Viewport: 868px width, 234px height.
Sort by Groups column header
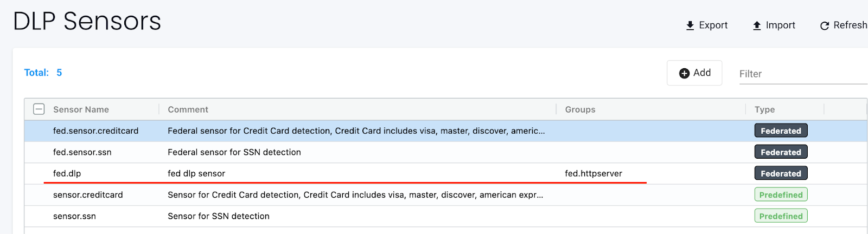[580, 109]
